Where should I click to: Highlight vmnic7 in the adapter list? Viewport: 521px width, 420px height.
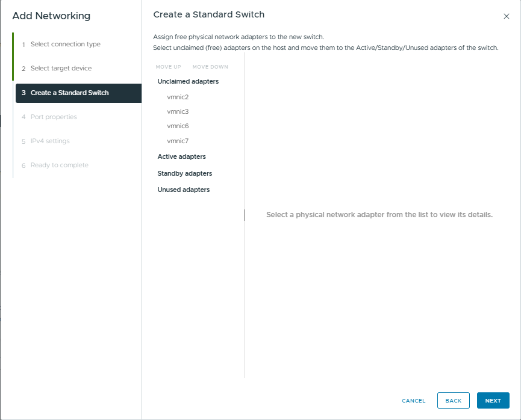point(178,141)
